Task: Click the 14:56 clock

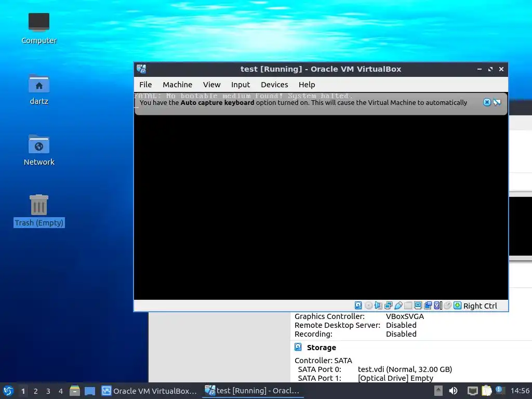Action: (520, 391)
